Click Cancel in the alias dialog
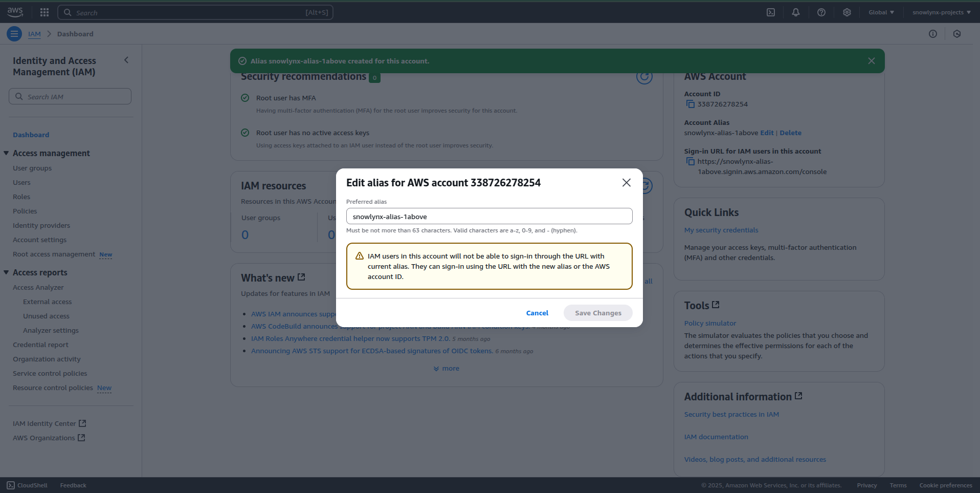 [x=537, y=313]
